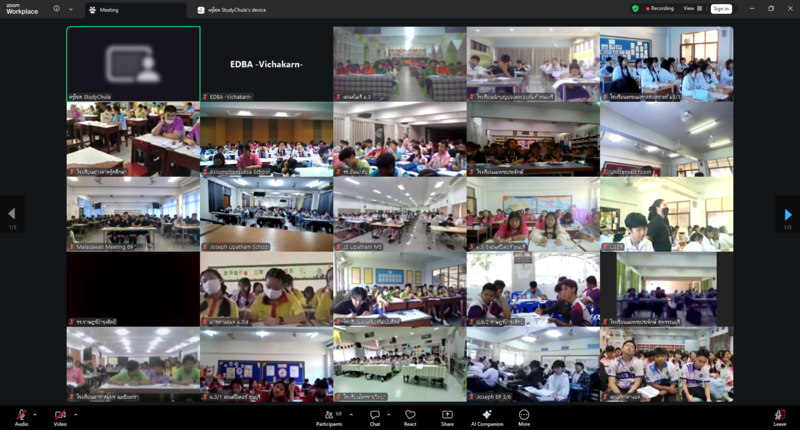Select the USER video tile
The image size is (800, 430).
667,214
